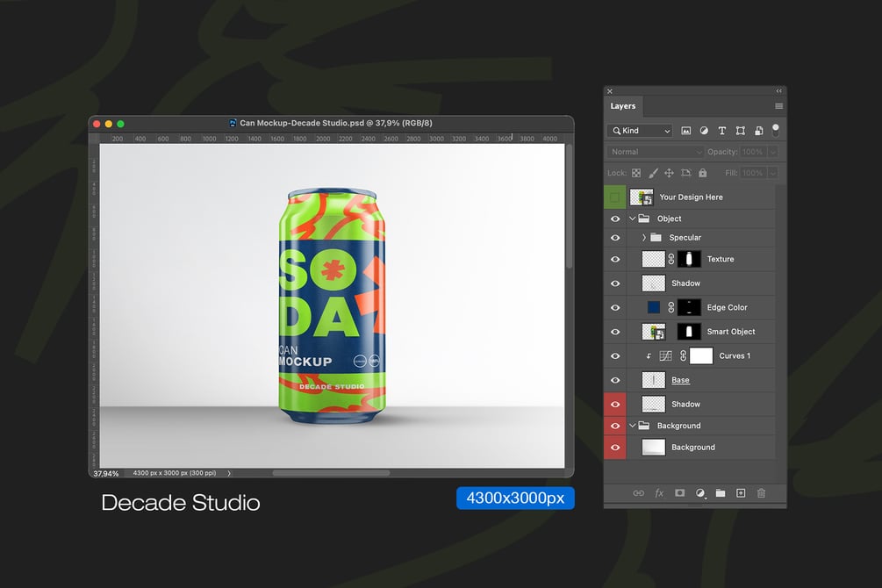Create new fill or adjustment layer icon
Screen dimensions: 882x588
coord(700,493)
